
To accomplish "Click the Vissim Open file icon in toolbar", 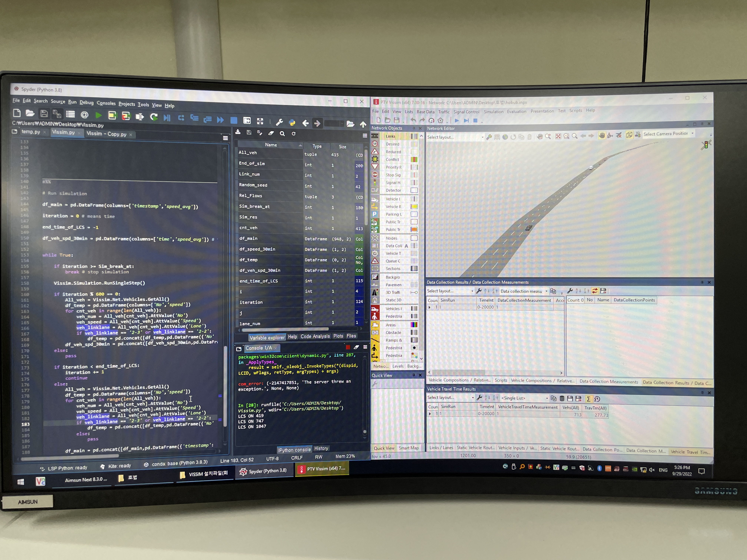I will 387,120.
